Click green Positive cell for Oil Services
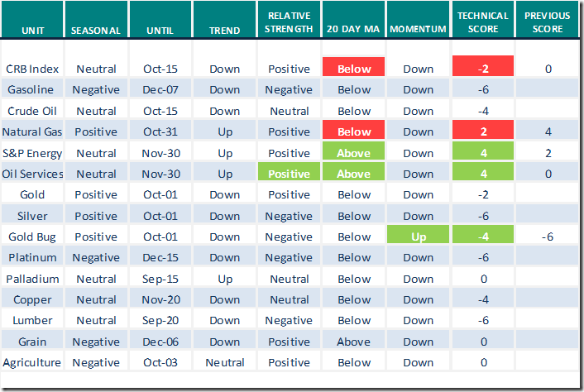This screenshot has width=584, height=392. click(289, 174)
